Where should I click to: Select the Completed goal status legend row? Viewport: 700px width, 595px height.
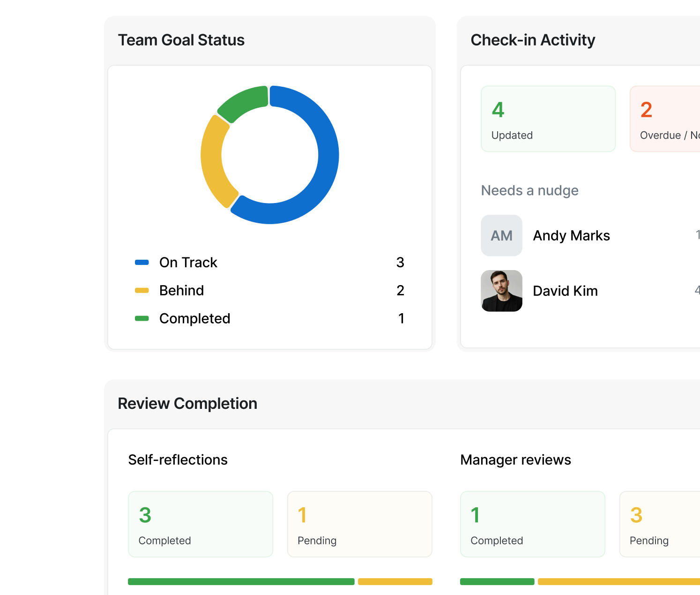[269, 318]
